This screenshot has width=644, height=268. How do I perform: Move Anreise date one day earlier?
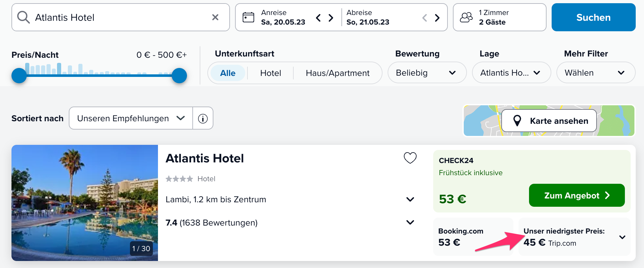tap(318, 18)
